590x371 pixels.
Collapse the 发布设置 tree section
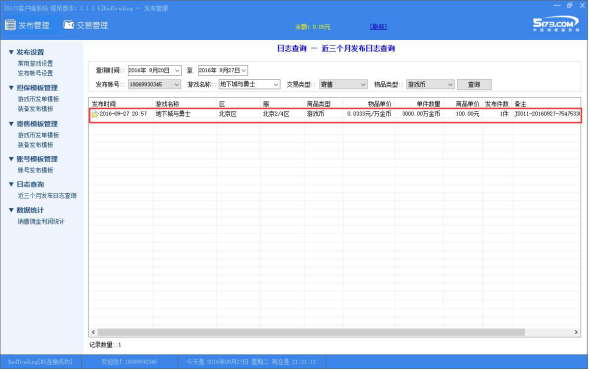pos(11,52)
